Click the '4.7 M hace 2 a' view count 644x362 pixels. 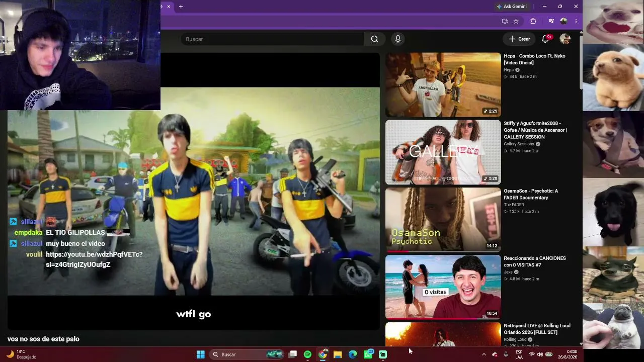[521, 151]
